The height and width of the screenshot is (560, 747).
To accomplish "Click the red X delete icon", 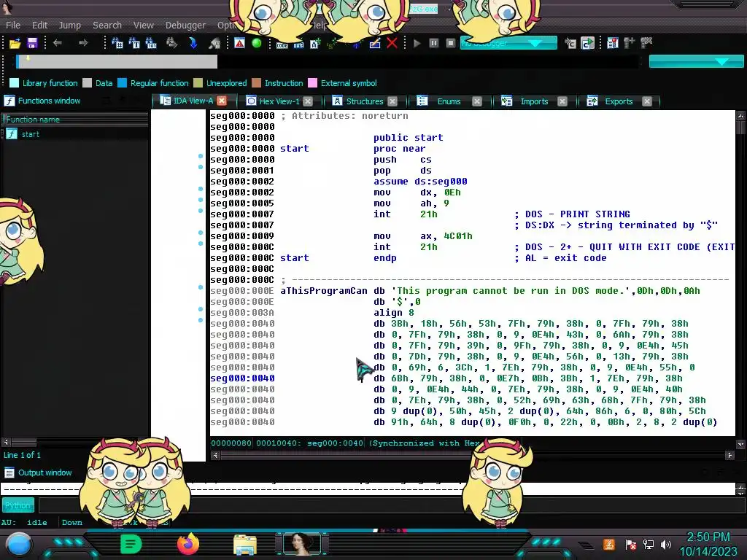I will click(392, 43).
